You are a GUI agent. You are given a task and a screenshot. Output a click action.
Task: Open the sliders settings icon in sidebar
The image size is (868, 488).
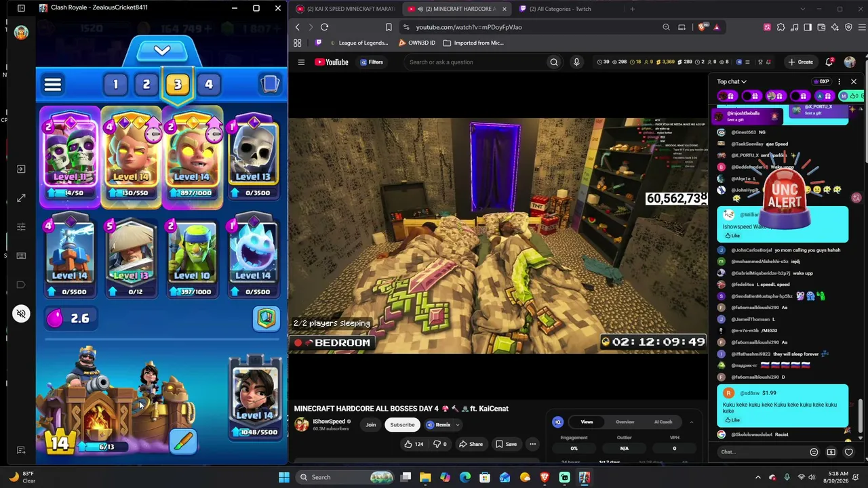coord(21,226)
